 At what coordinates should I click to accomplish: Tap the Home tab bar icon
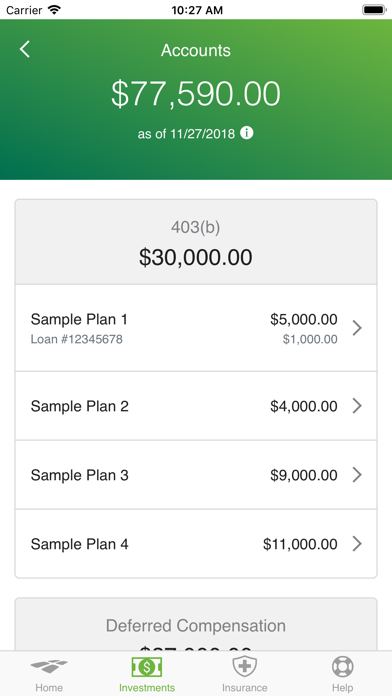(49, 667)
